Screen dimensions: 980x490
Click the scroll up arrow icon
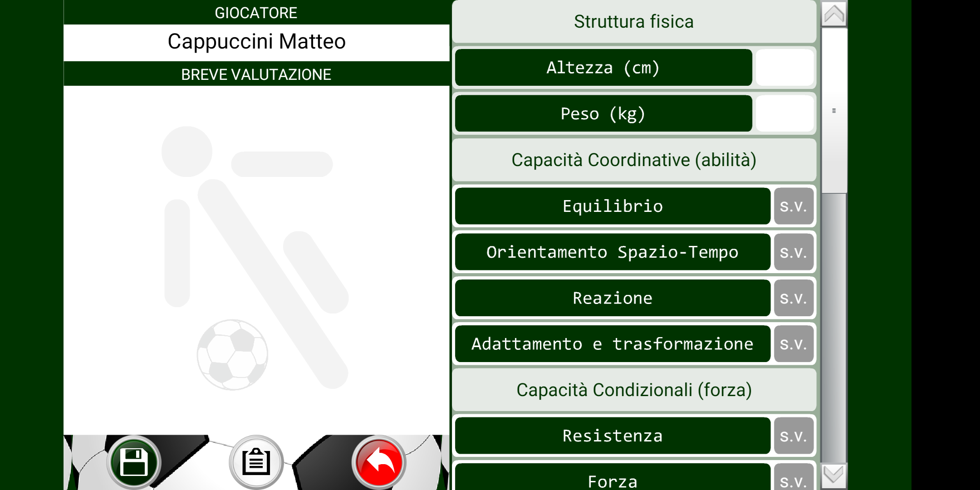[x=834, y=14]
